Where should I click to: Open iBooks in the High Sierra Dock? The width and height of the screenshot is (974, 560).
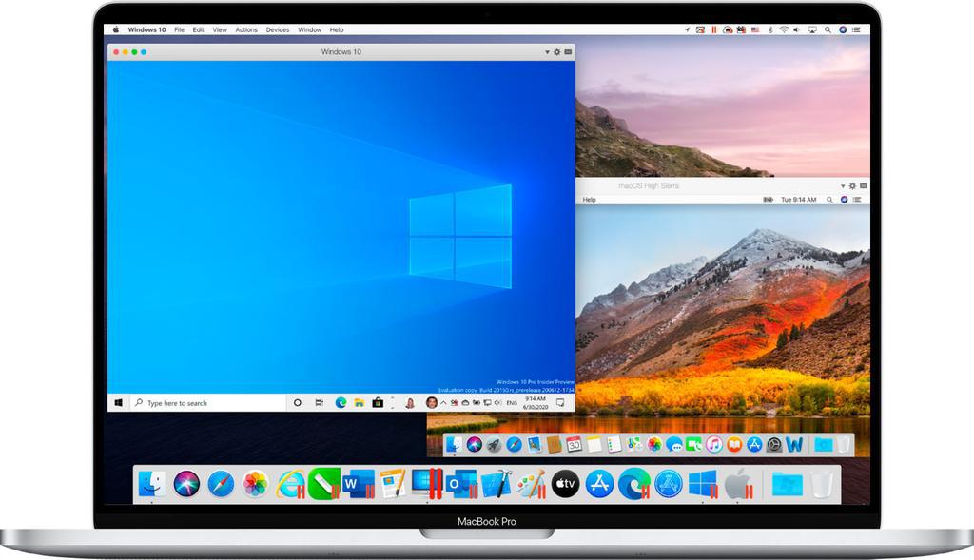click(734, 445)
